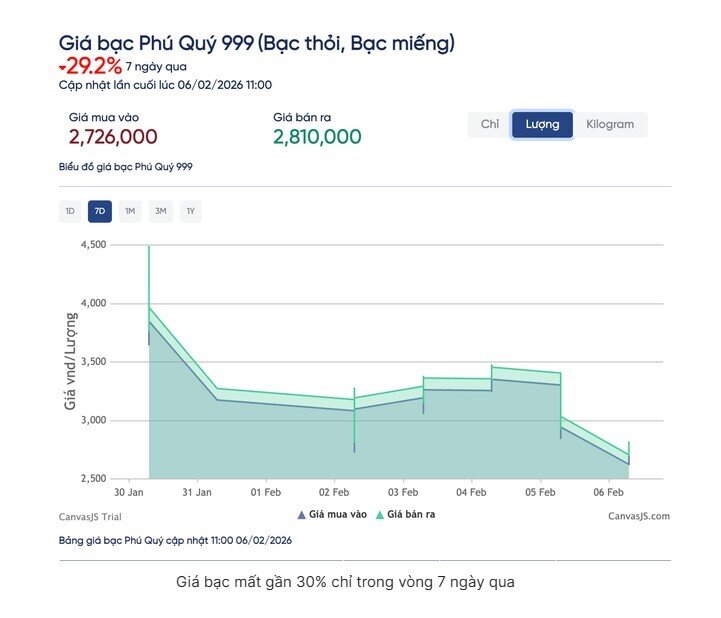Open Bảng giá bạc Phú Quý cập nhật link

click(x=175, y=541)
